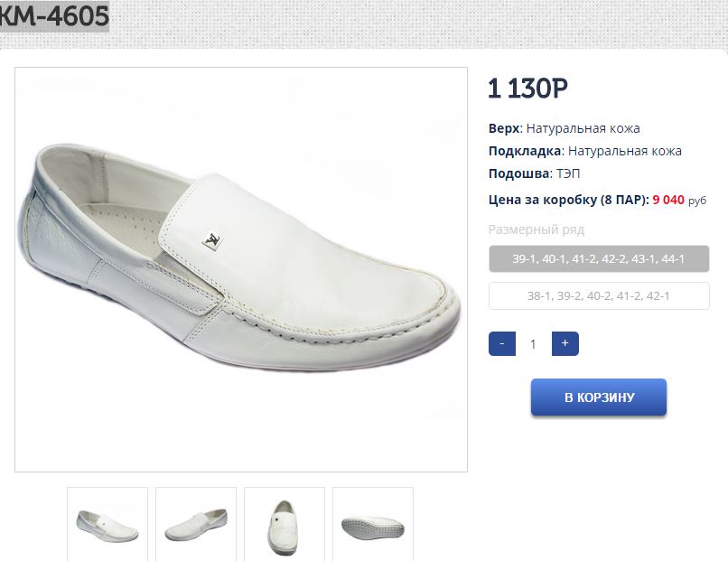Increase quantity with the plus button

565,344
